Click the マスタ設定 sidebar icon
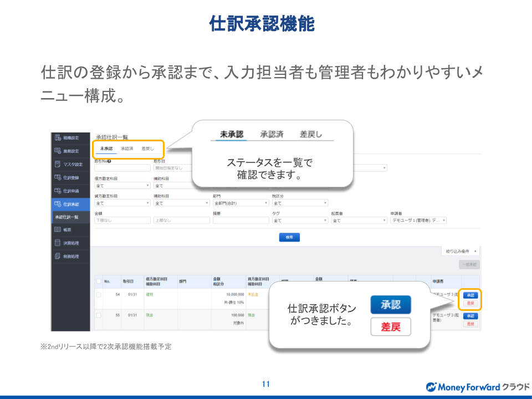Screen dimensions: 532x399 click(x=57, y=164)
